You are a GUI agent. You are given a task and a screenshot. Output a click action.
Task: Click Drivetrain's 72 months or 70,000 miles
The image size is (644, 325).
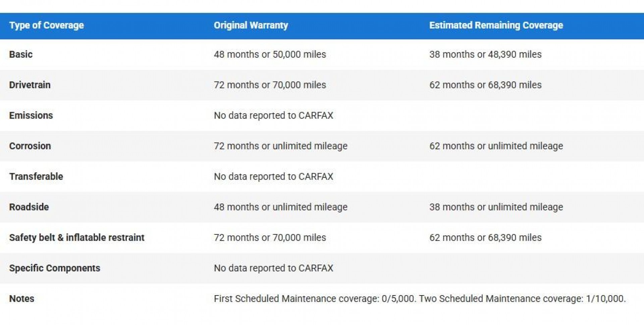(270, 85)
